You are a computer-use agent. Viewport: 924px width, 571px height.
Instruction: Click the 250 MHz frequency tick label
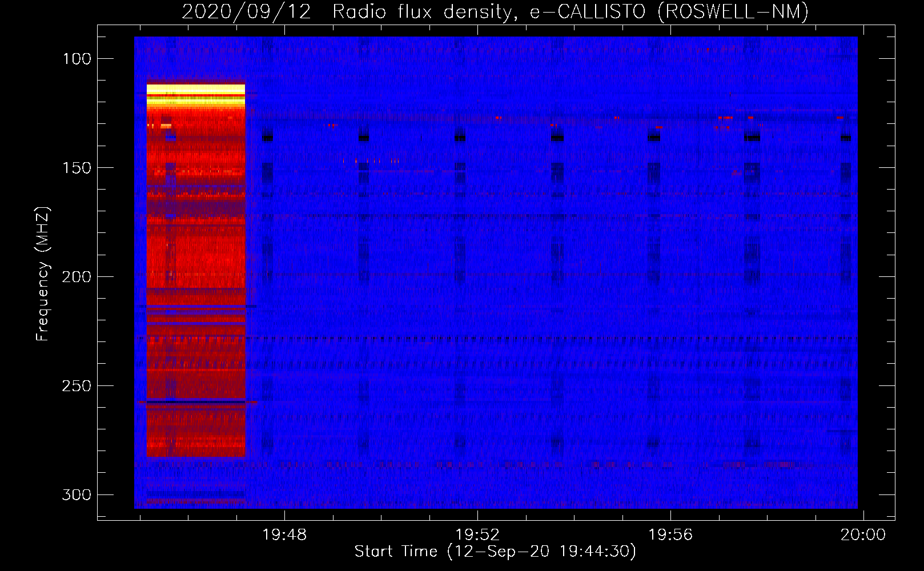pyautogui.click(x=77, y=386)
